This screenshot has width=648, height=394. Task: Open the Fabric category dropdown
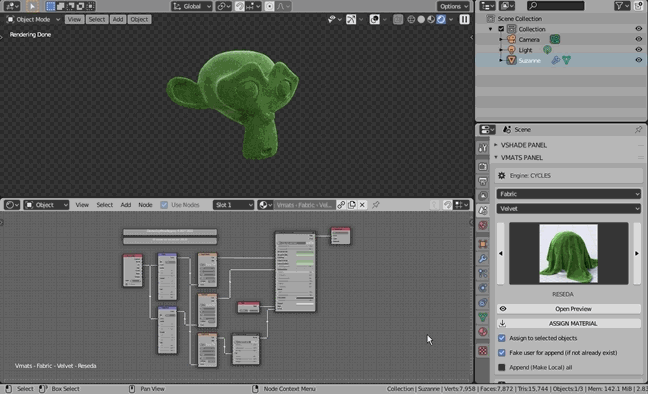569,194
